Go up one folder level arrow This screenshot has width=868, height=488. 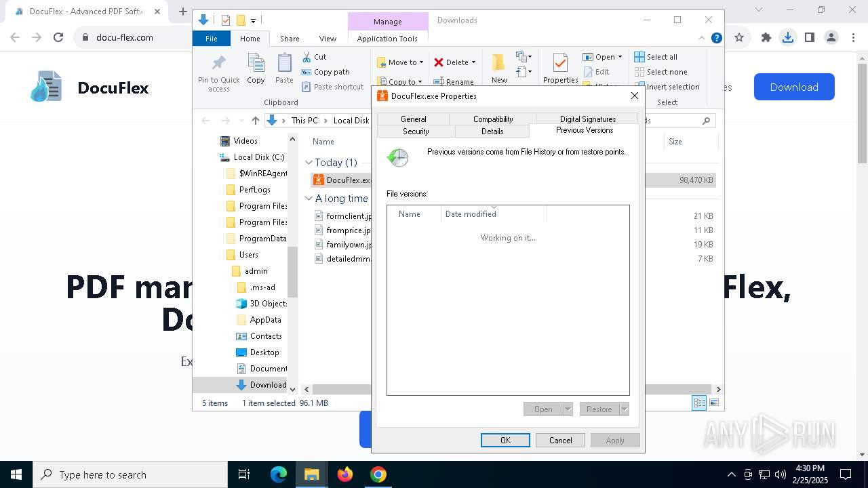[255, 121]
